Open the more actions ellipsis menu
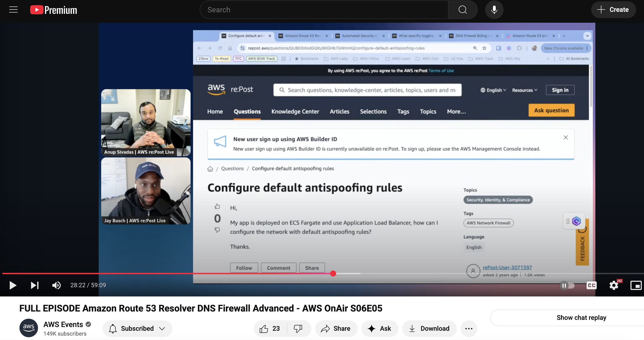The height and width of the screenshot is (340, 644). click(468, 328)
